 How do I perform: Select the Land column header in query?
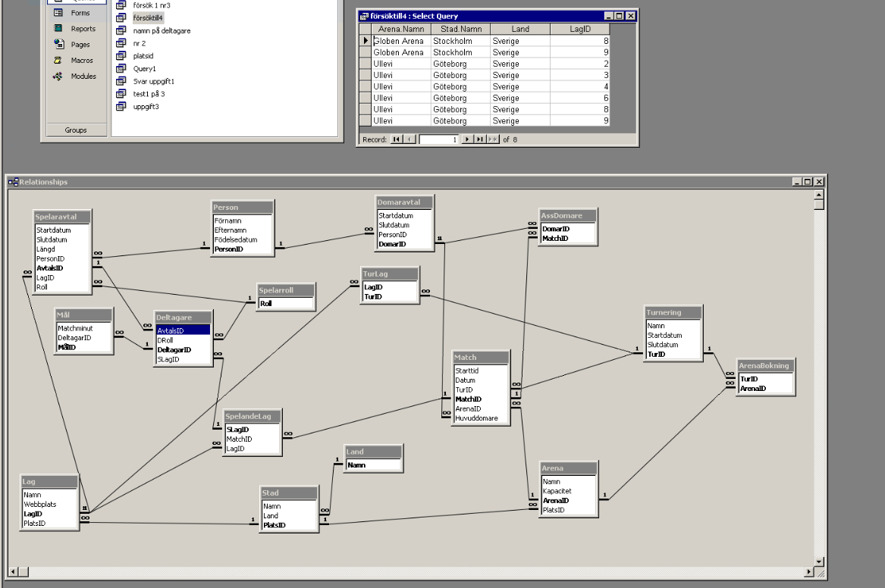(520, 29)
